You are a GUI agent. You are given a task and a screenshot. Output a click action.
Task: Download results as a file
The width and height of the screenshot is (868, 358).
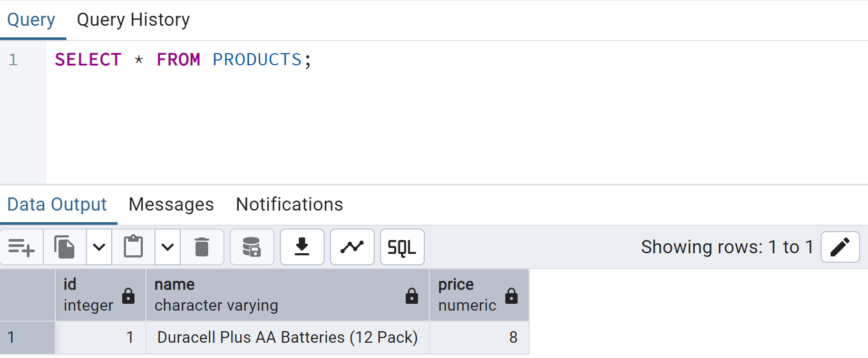[302, 247]
